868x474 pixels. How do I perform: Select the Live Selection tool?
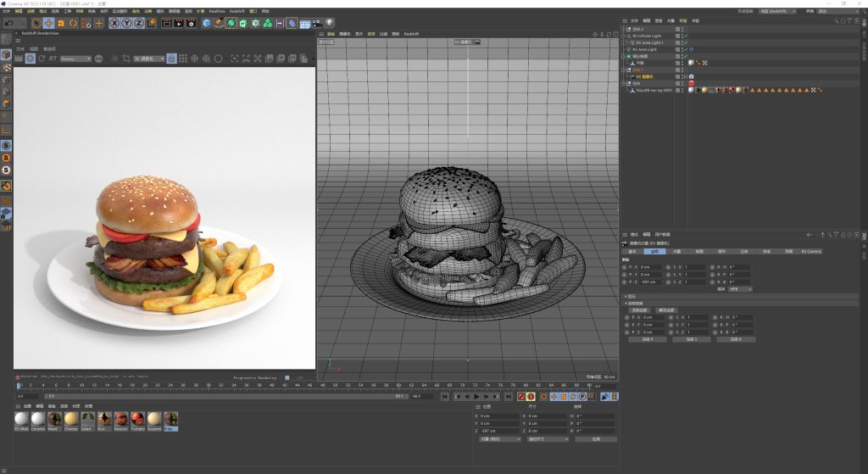coord(36,23)
